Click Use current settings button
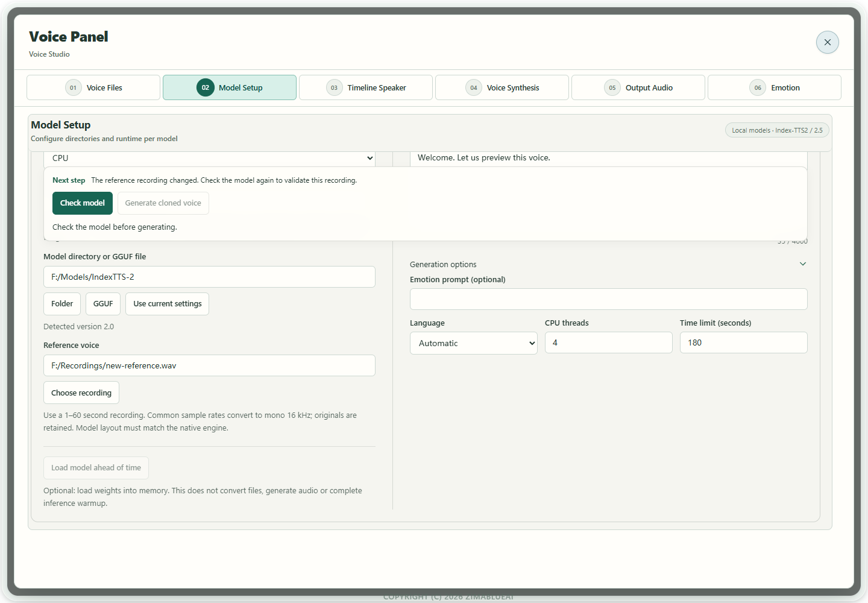 click(168, 304)
